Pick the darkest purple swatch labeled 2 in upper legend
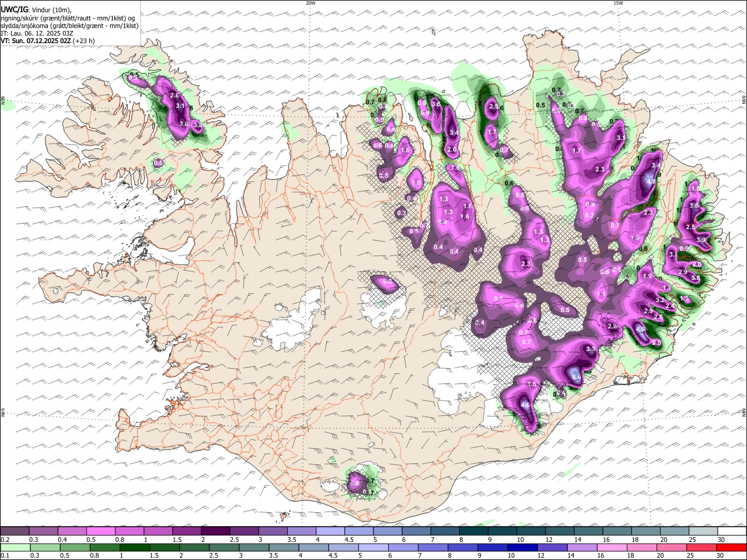This screenshot has width=747, height=560. click(x=215, y=531)
